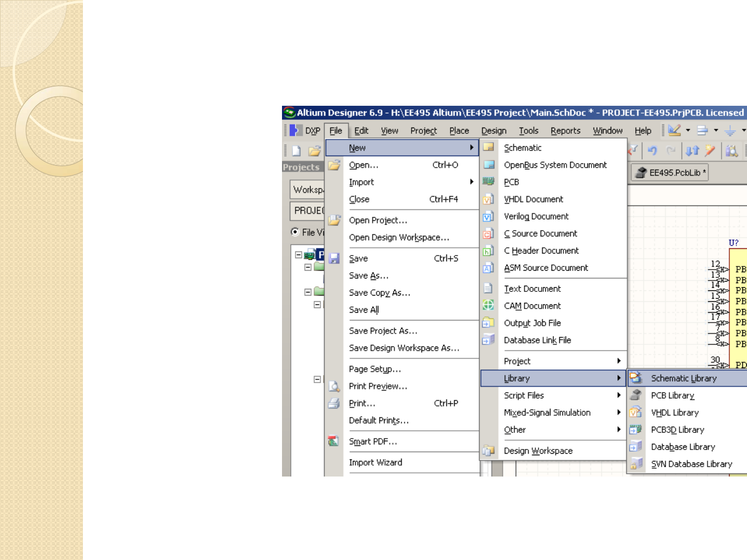Select the C Header Document icon

tap(488, 250)
